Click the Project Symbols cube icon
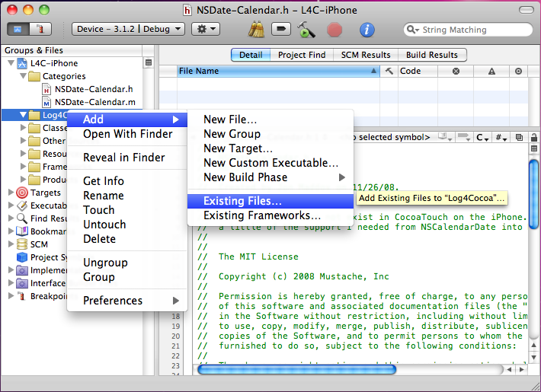This screenshot has width=541, height=392. pos(22,257)
